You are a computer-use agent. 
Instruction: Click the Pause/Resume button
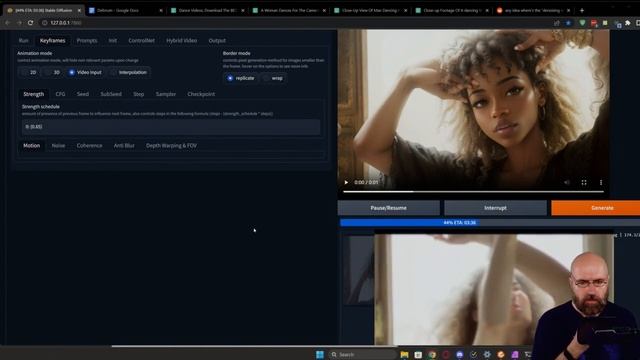pyautogui.click(x=389, y=208)
